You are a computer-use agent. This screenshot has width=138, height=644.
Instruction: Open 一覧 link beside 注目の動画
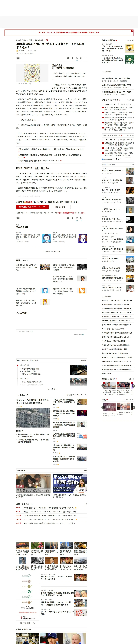[x=86, y=471]
